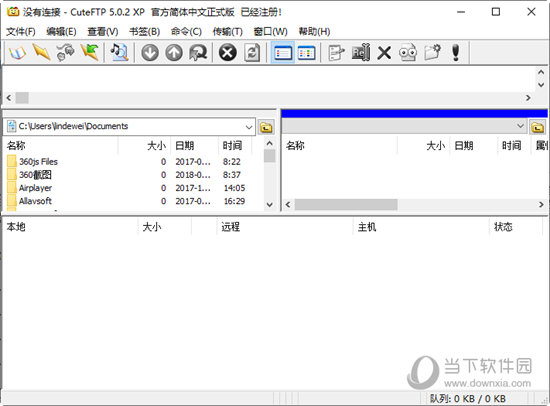Click the 14:05 time cell
Viewport: 550px width, 406px height.
(234, 188)
